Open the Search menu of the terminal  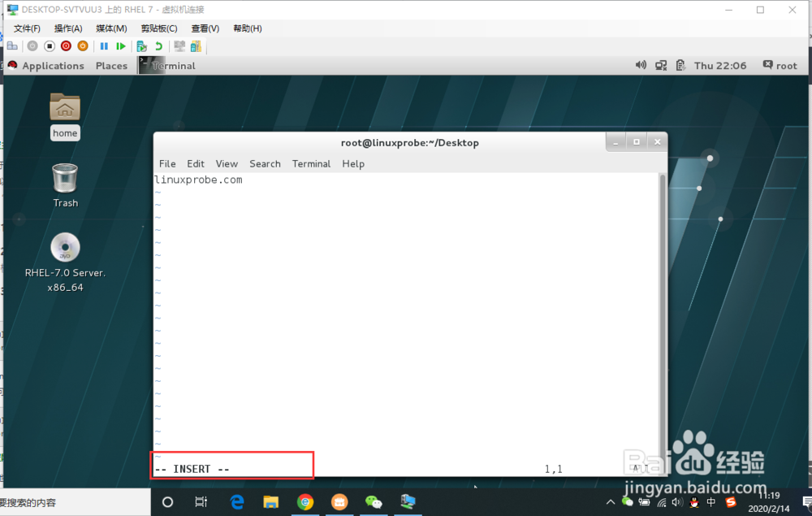265,163
